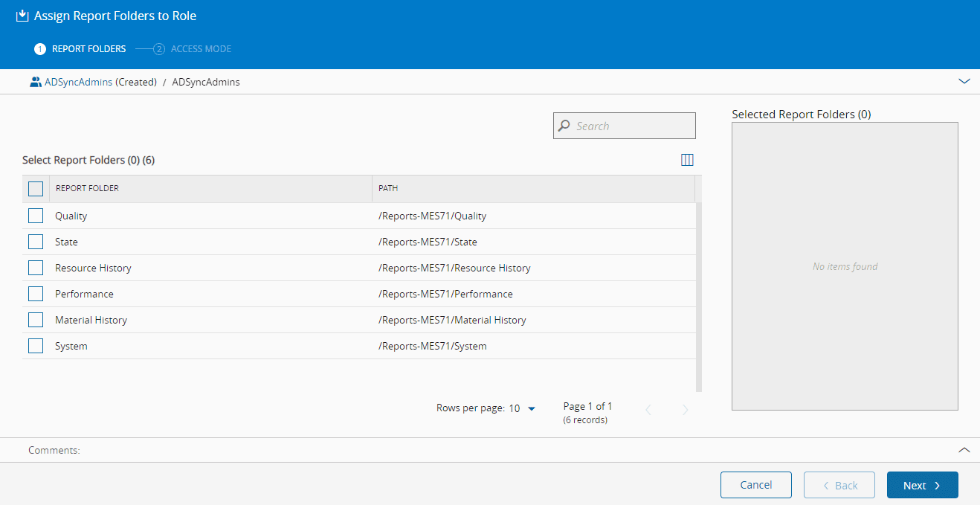Focus the Search input field

point(632,126)
